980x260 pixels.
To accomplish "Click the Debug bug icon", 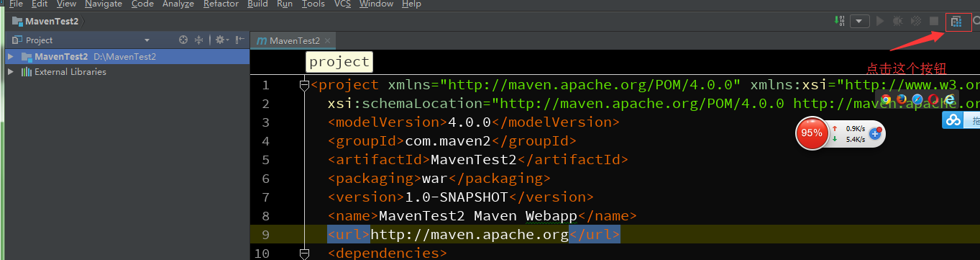I will pos(898,22).
